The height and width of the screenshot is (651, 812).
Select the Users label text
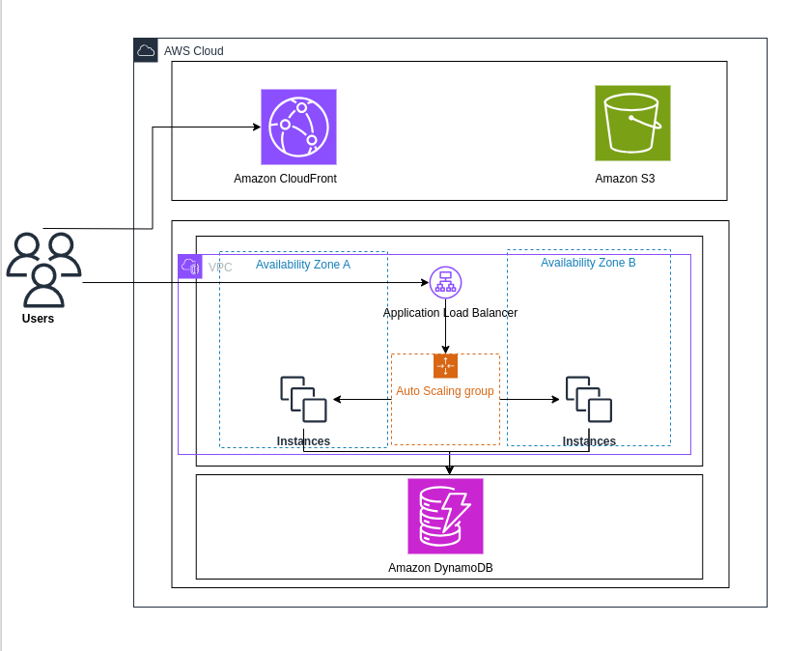[38, 319]
